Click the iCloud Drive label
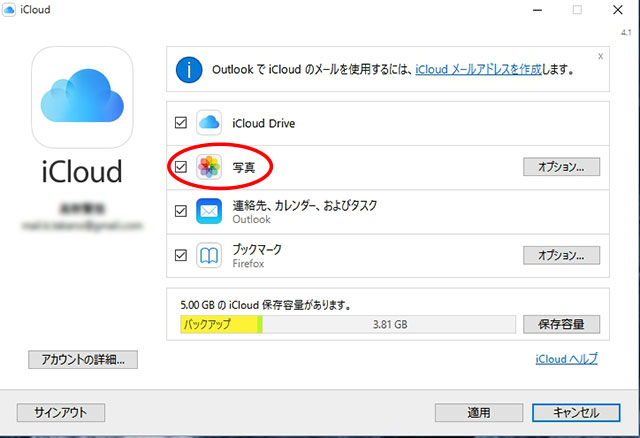The image size is (640, 438). [264, 123]
